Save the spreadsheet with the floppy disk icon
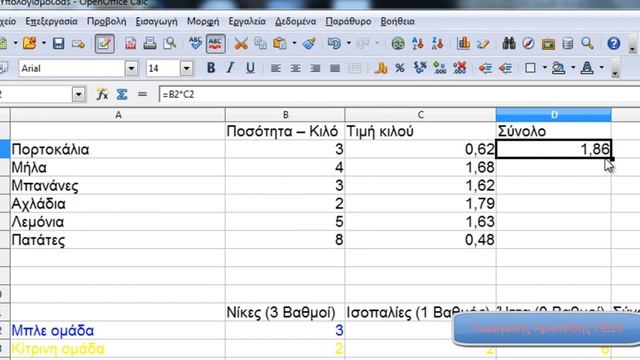The height and width of the screenshot is (360, 640). pos(58,43)
